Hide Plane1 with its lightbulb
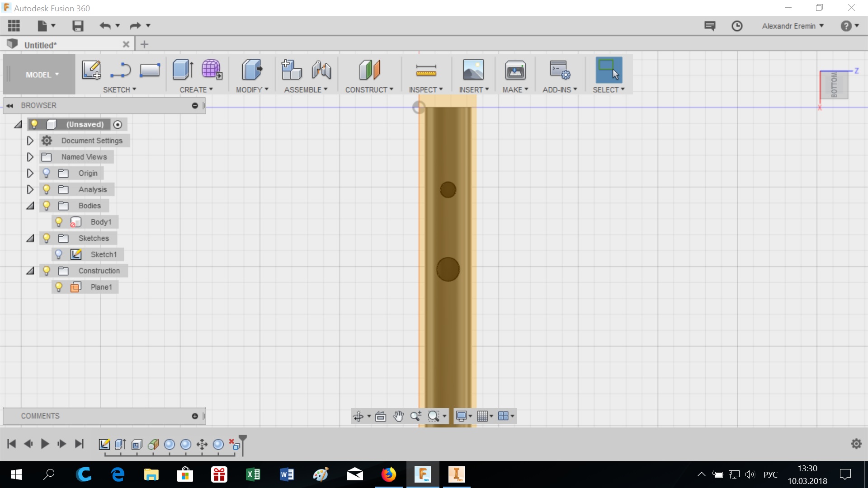The width and height of the screenshot is (868, 488). click(x=59, y=287)
